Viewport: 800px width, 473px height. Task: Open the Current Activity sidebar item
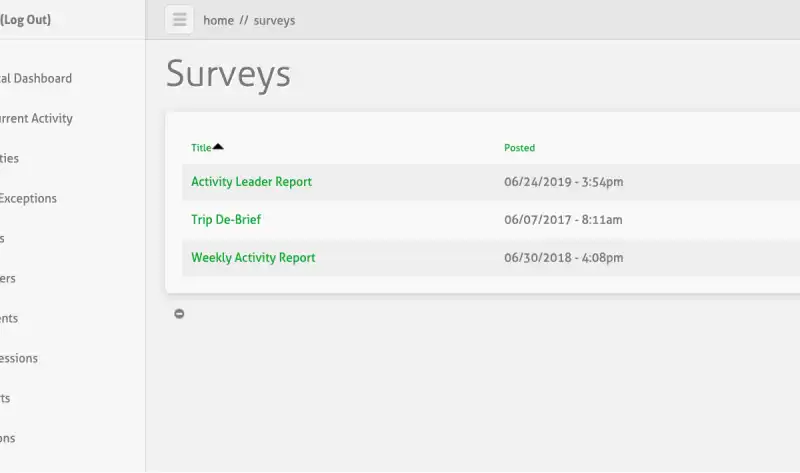point(36,118)
